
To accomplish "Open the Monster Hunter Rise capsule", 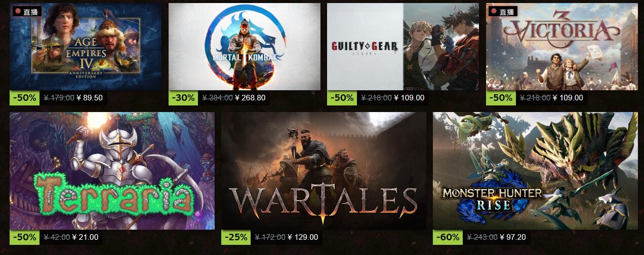I will (x=535, y=171).
